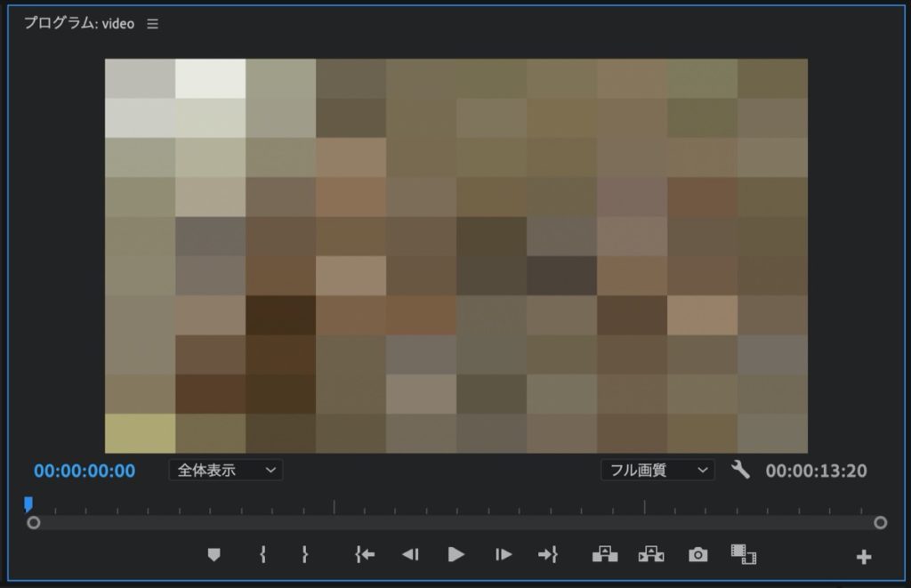Mark In point with the left brace

point(262,555)
